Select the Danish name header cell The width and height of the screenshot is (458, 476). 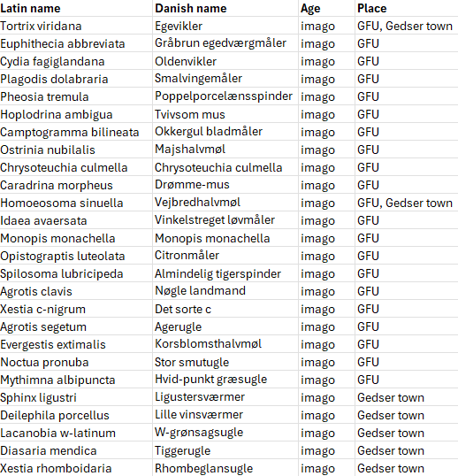[225, 8]
